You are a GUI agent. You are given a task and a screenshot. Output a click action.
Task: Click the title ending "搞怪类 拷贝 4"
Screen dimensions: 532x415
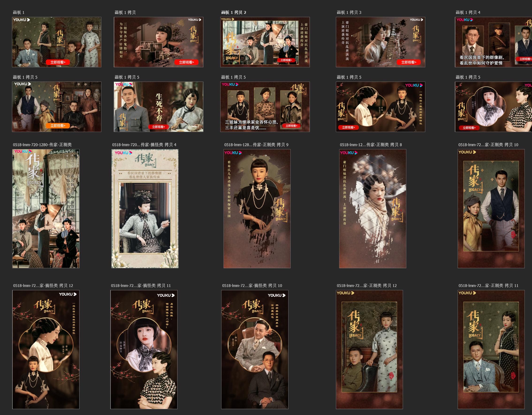tap(144, 145)
